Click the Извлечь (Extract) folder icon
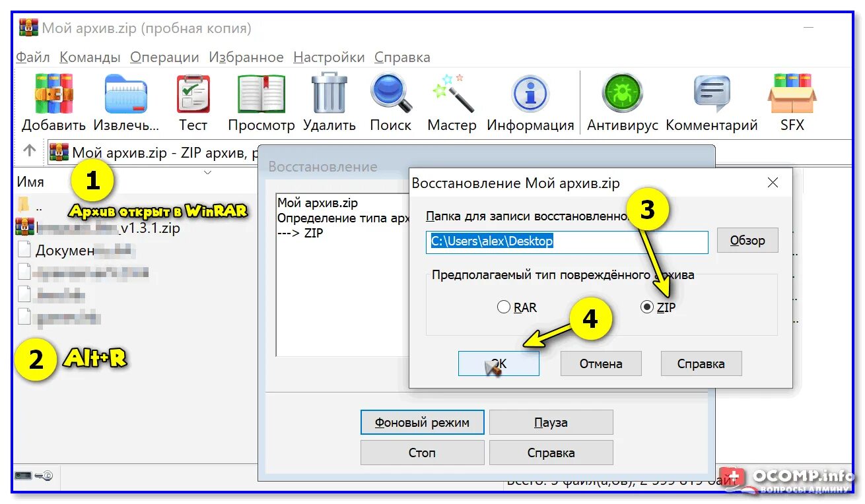865x504 pixels. [125, 94]
